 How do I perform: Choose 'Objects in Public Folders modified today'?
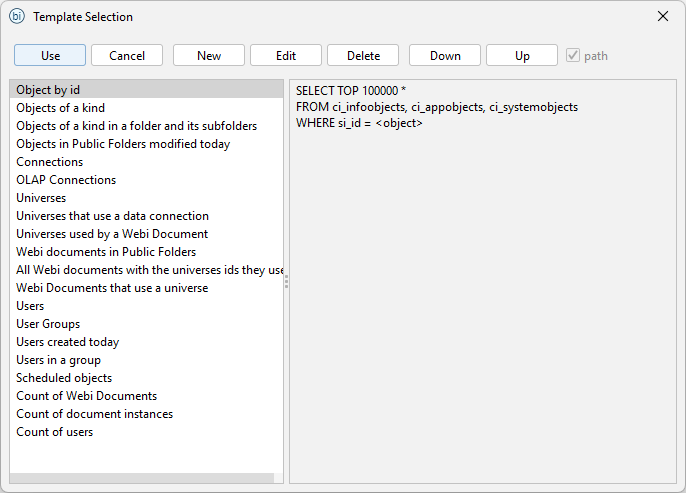coord(147,144)
